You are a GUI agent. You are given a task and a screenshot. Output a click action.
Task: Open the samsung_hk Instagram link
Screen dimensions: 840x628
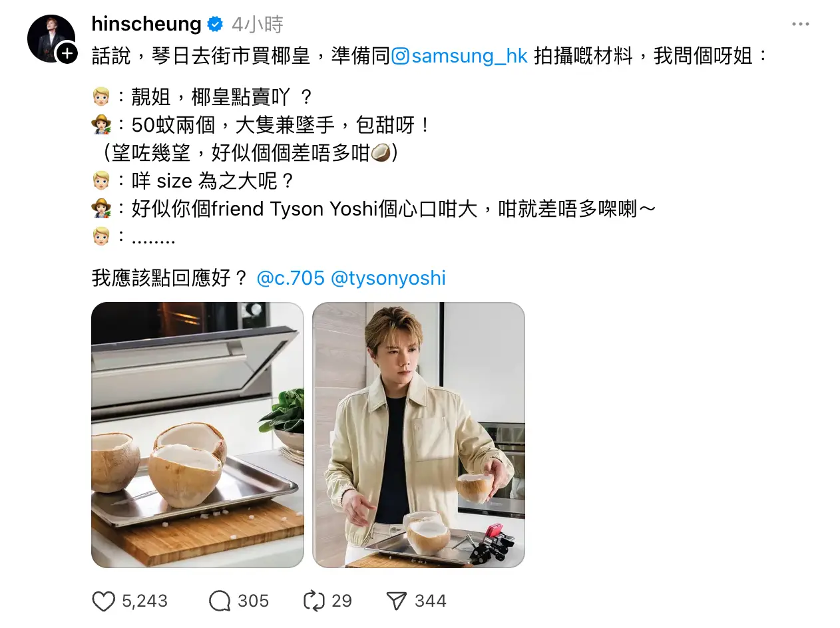[x=469, y=56]
